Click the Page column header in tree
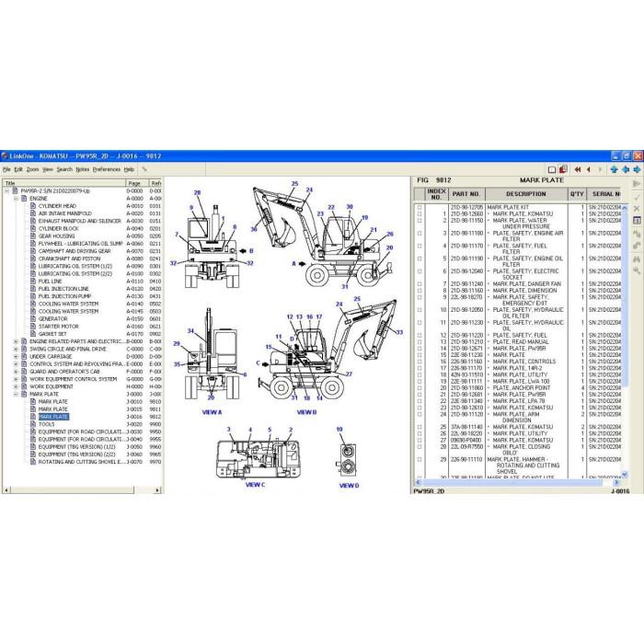 (137, 183)
